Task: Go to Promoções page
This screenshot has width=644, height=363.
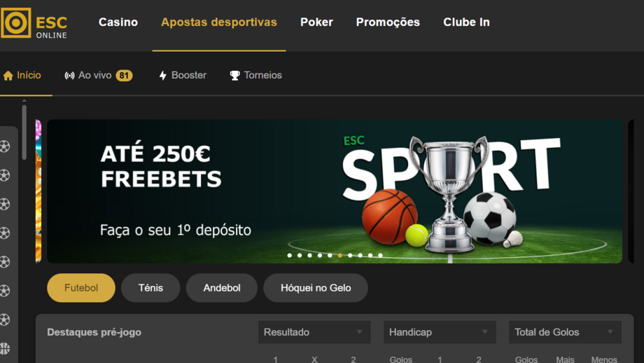Action: pyautogui.click(x=388, y=22)
